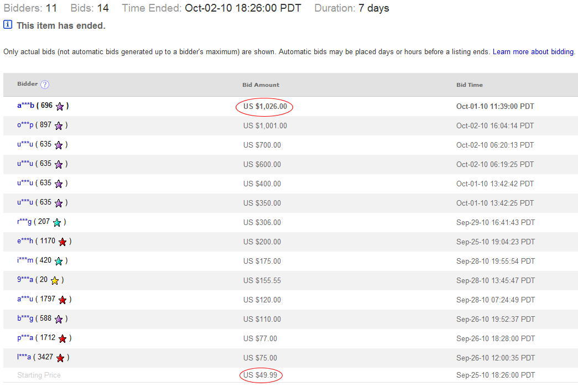
Task: Click the red star beside p***a's 1712 score
Action: click(63, 338)
